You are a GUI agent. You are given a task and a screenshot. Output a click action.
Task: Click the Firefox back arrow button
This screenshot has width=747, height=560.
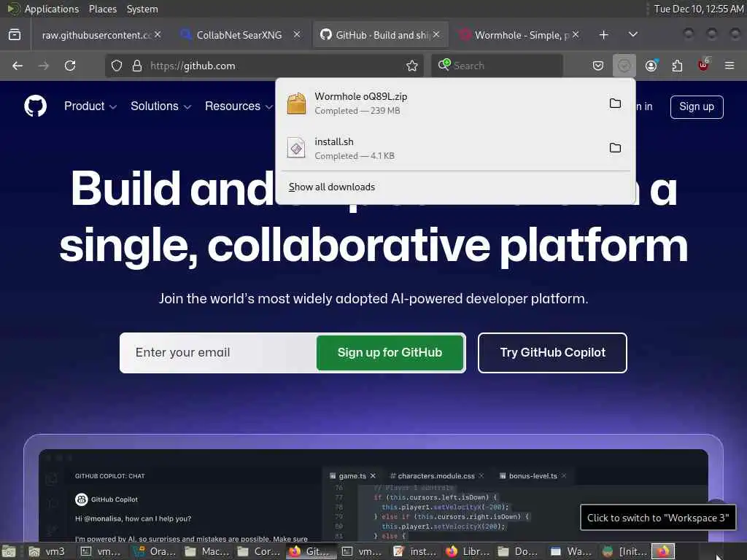point(18,66)
